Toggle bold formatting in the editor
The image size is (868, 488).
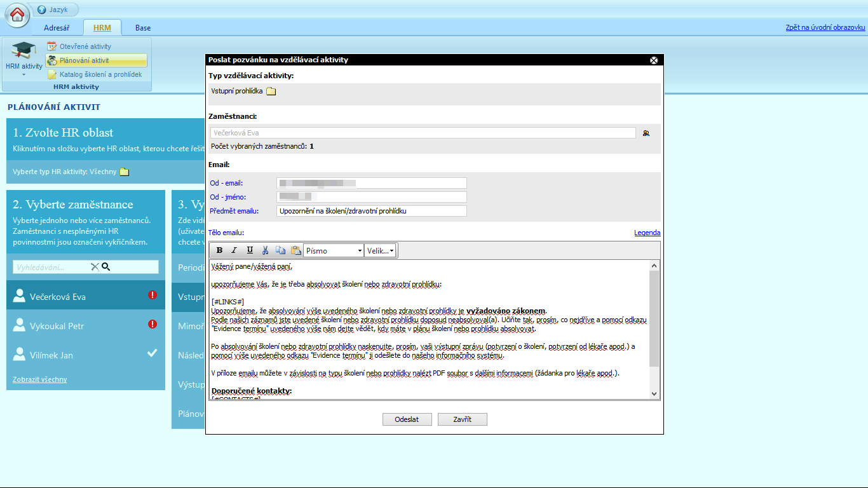(220, 250)
